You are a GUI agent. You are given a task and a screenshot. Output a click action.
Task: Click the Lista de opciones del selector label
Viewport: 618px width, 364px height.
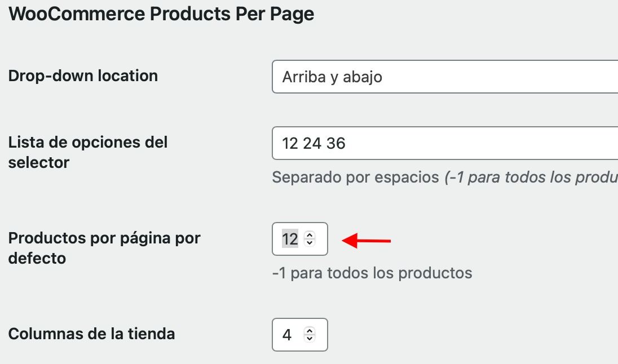click(88, 152)
